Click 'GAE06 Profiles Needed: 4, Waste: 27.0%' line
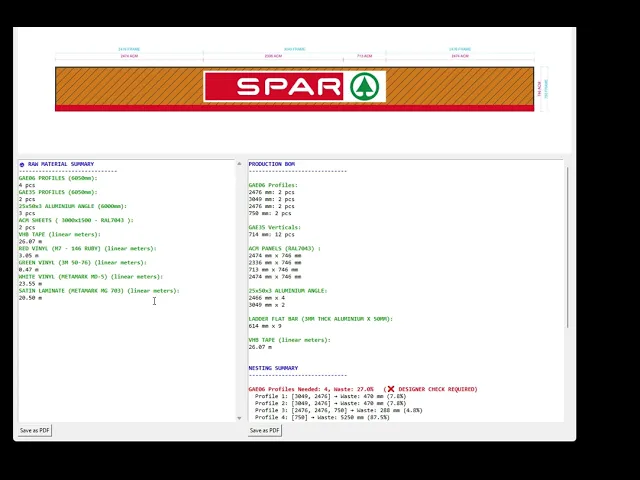The image size is (640, 480). coord(311,389)
